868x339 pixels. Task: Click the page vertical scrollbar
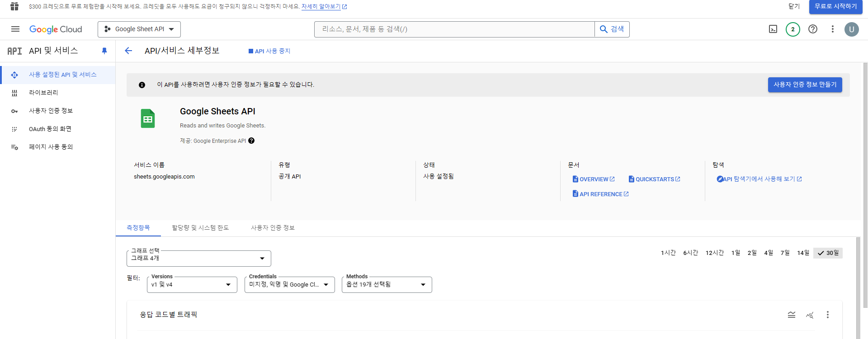point(865,185)
